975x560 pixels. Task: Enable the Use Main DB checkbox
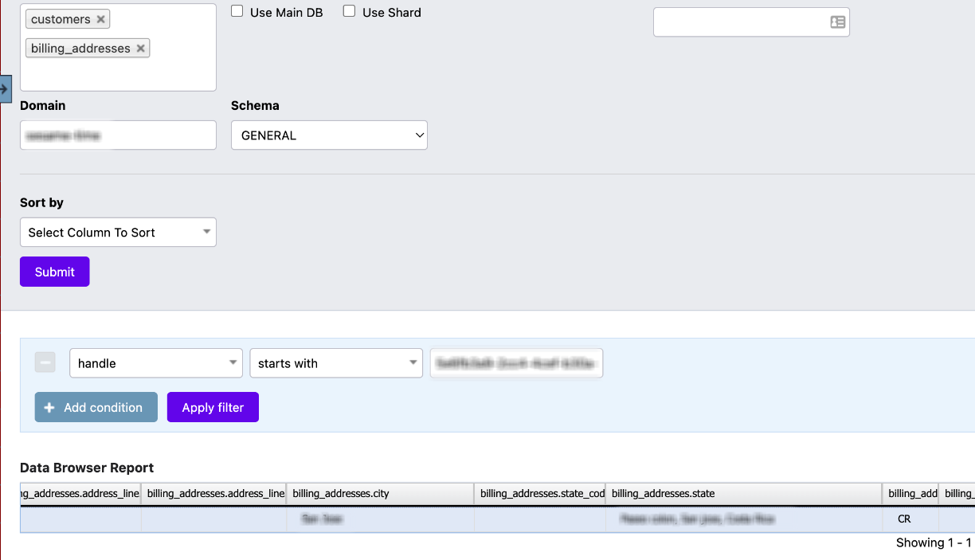tap(237, 12)
